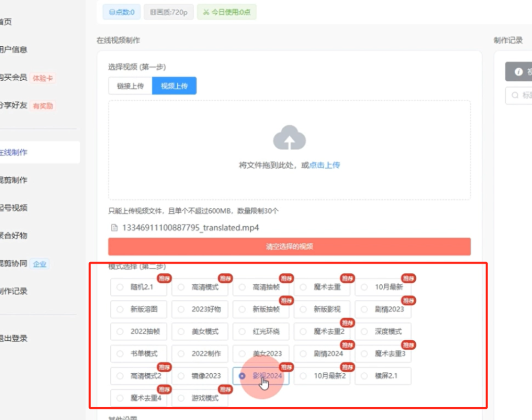Screen dimensions: 532x420
Task: Choose the 2023好物 mode
Action: click(200, 309)
